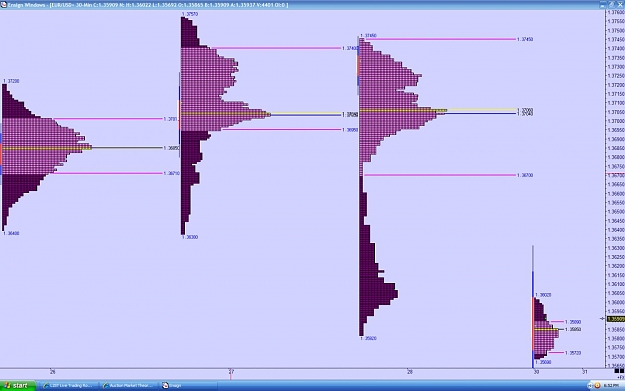Click date label 27 on the time axis

(x=231, y=371)
